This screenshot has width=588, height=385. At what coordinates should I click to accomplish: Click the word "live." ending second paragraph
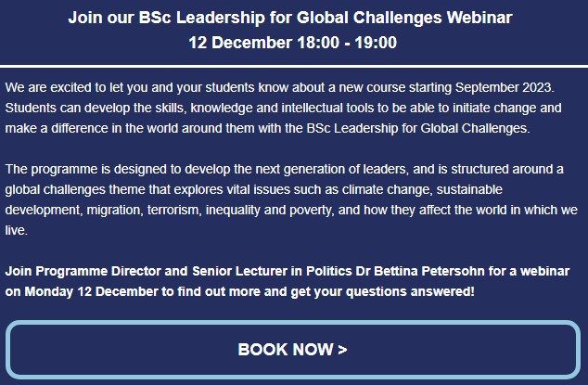coord(16,230)
